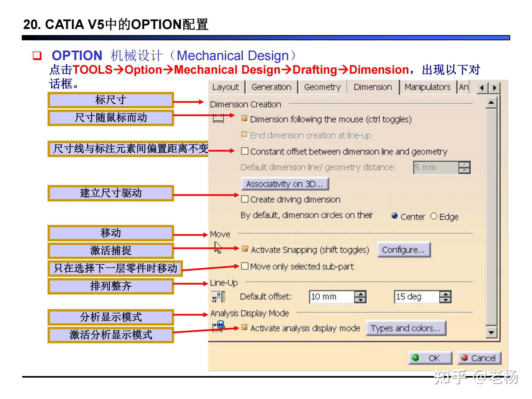Open Associativity on 3D settings
532x399 pixels.
coord(285,184)
